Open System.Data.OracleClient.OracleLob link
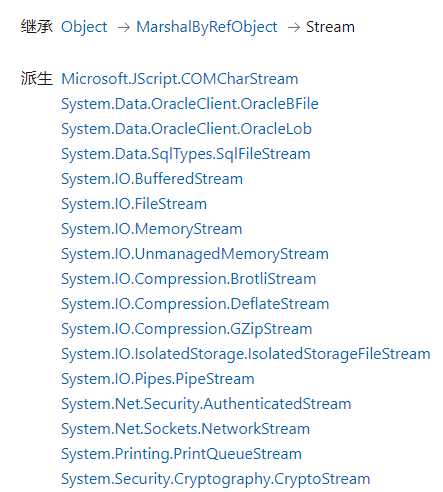The image size is (443, 492). click(187, 129)
